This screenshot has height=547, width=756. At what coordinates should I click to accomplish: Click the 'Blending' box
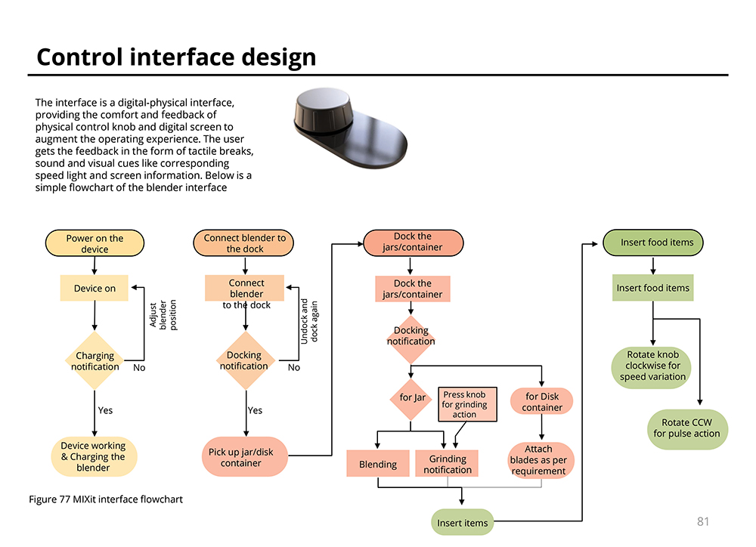click(378, 464)
